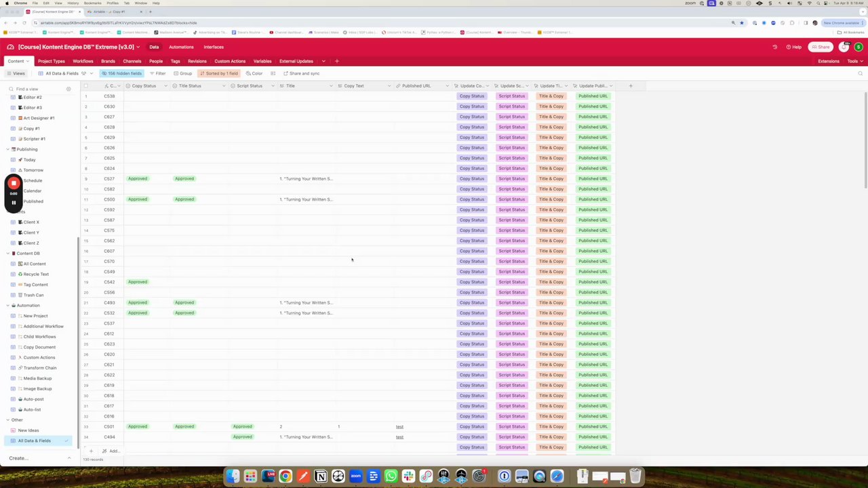Open the Workflows table tab
Viewport: 868px width, 488px height.
coord(83,61)
